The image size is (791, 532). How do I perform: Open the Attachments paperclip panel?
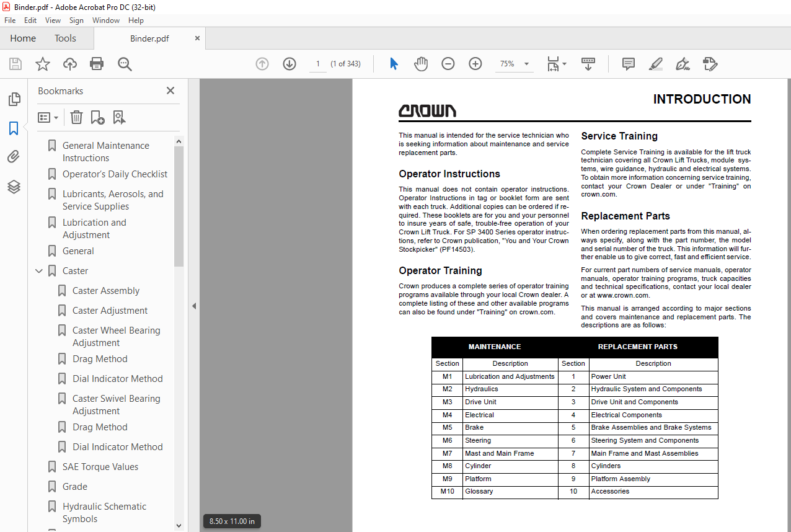pyautogui.click(x=14, y=157)
